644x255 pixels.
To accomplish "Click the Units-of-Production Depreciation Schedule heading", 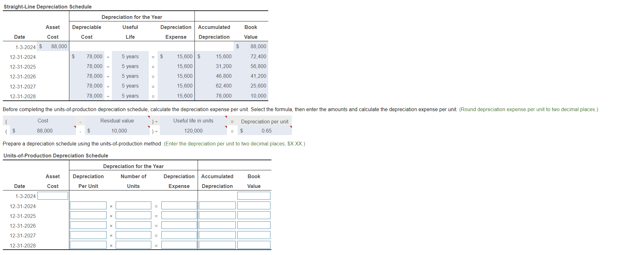I will 56,156.
